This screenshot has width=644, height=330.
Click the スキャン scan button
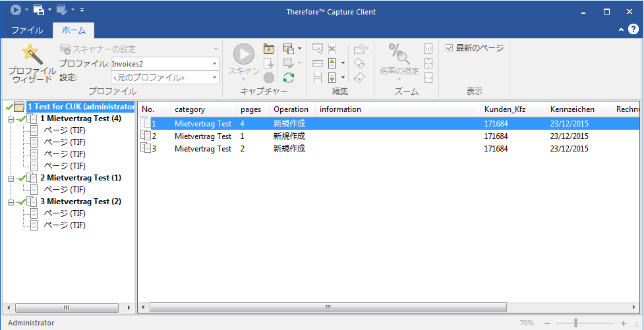click(244, 63)
